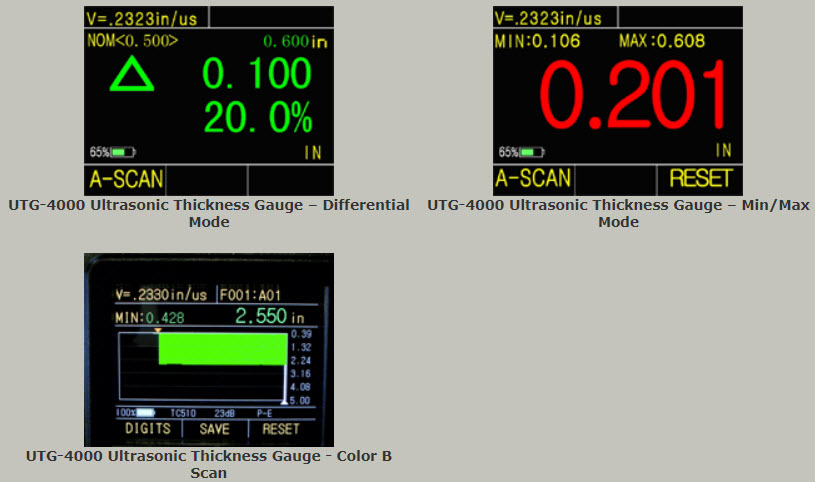
Task: Click battery indicator in Color B Scan screen
Action: [x=145, y=413]
